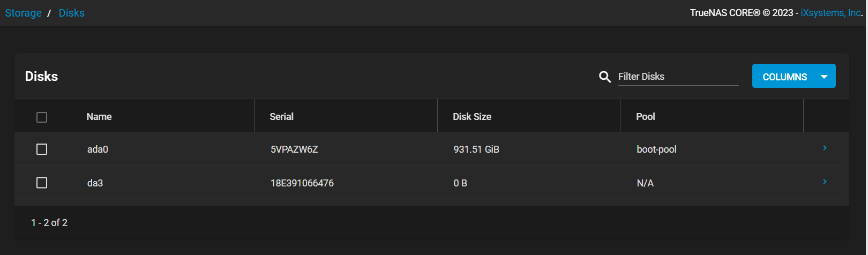Go to Storage breadcrumb link
The height and width of the screenshot is (255, 868).
click(24, 13)
